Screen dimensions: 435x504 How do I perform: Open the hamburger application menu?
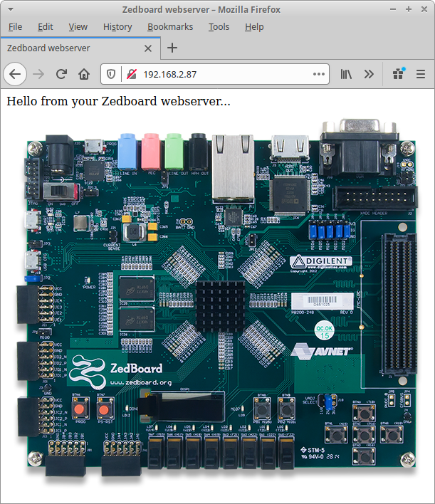(421, 74)
